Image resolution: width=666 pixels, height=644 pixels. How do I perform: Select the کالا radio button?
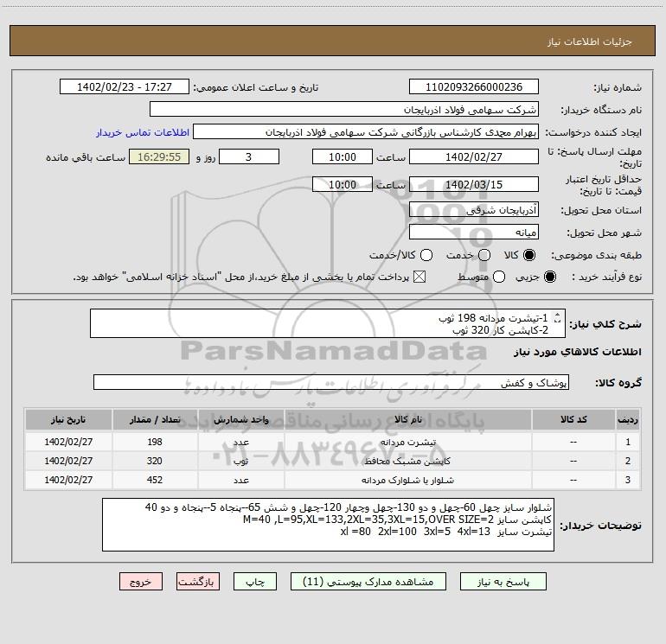tap(529, 255)
